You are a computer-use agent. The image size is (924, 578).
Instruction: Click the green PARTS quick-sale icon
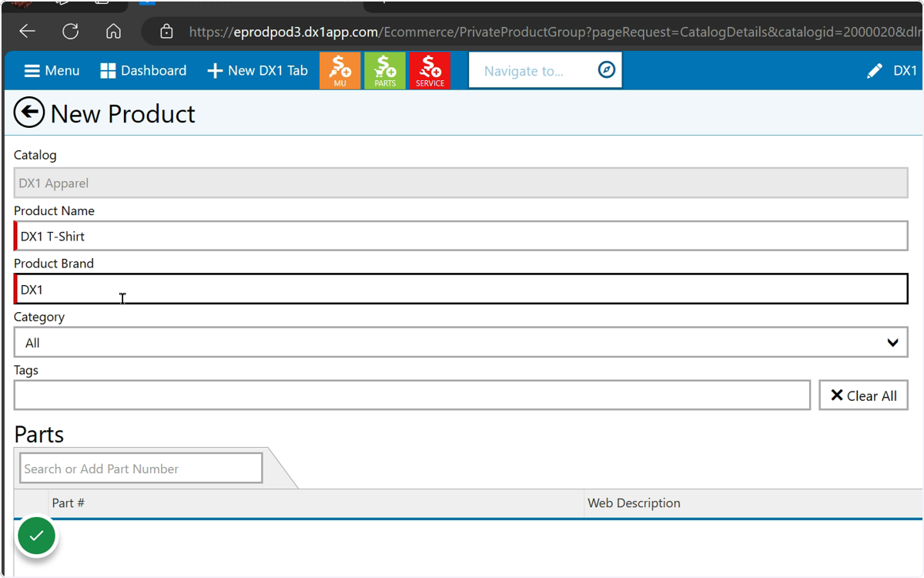click(x=385, y=71)
